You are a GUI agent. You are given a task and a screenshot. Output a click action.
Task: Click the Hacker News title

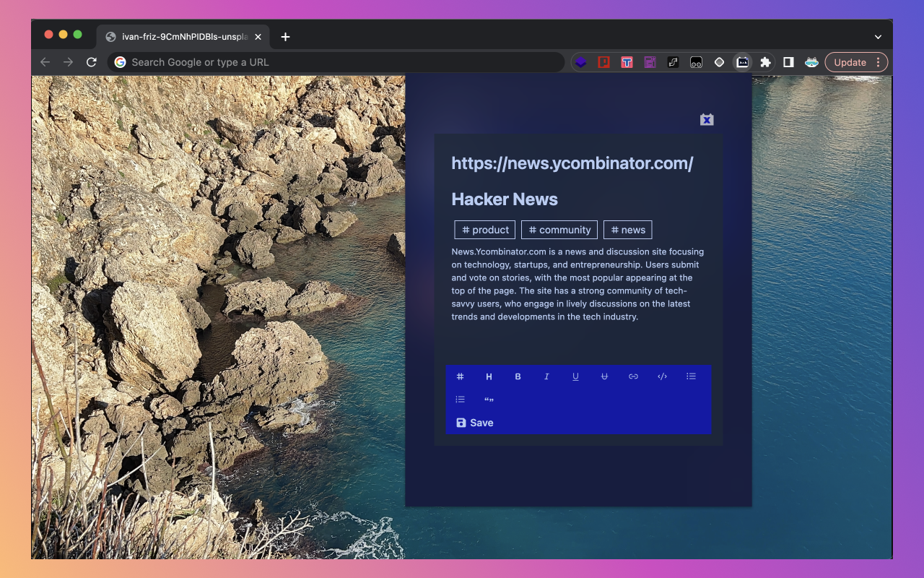(x=505, y=199)
